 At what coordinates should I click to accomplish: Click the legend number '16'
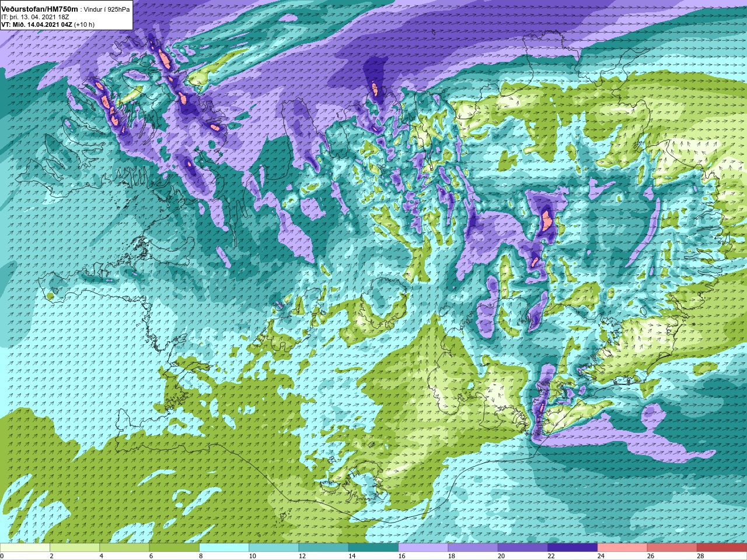click(x=402, y=556)
